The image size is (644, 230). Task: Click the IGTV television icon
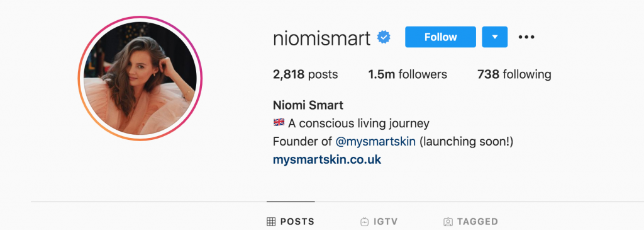364,222
